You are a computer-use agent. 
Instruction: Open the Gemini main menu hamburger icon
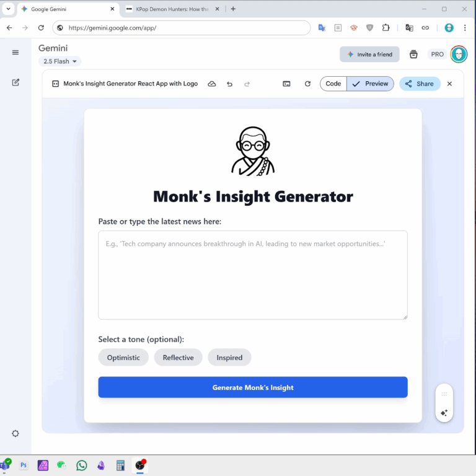15,53
